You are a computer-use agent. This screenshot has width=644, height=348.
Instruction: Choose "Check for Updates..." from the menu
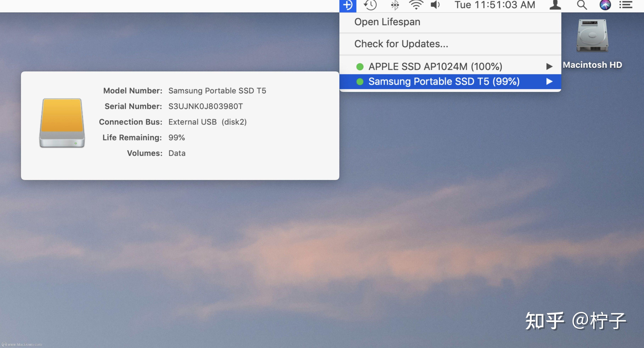pyautogui.click(x=401, y=43)
